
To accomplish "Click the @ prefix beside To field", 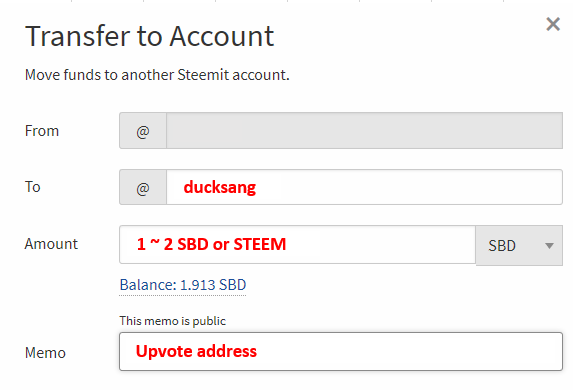I will click(x=143, y=187).
